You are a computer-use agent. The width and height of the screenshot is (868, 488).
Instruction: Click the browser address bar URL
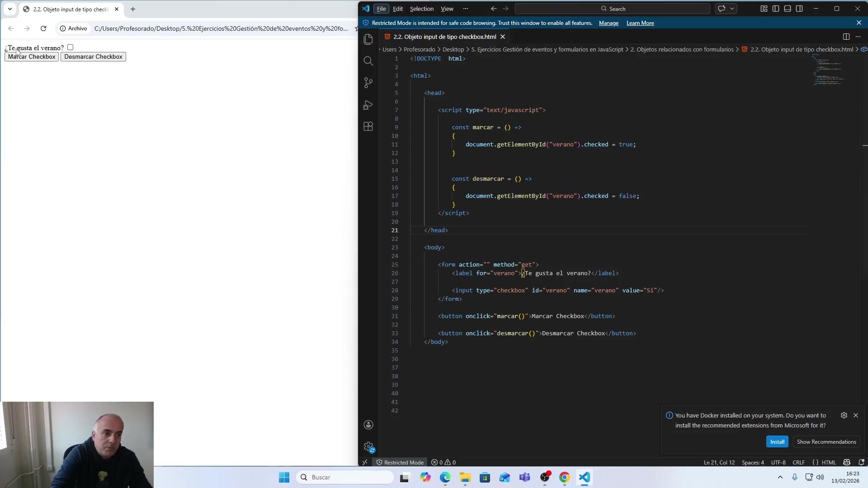tap(221, 28)
